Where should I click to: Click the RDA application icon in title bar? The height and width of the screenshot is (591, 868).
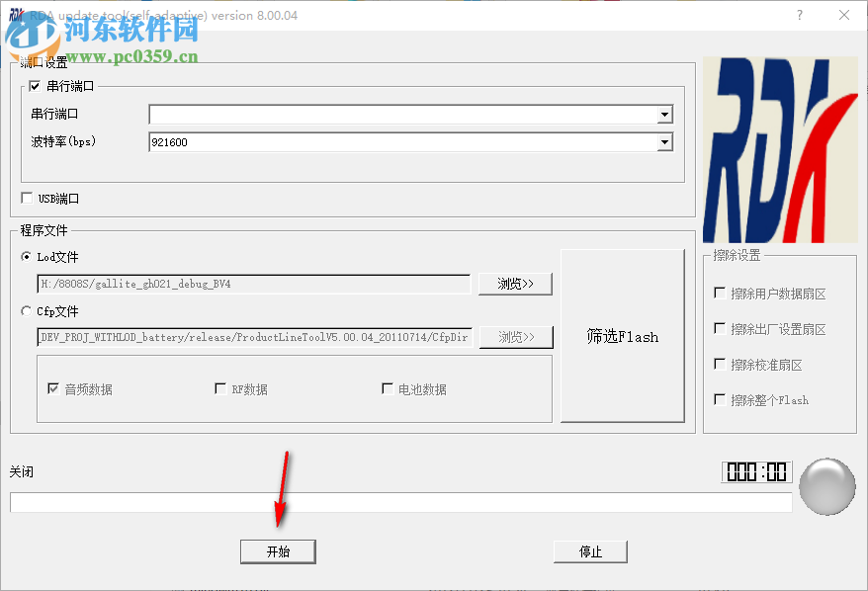click(x=14, y=14)
